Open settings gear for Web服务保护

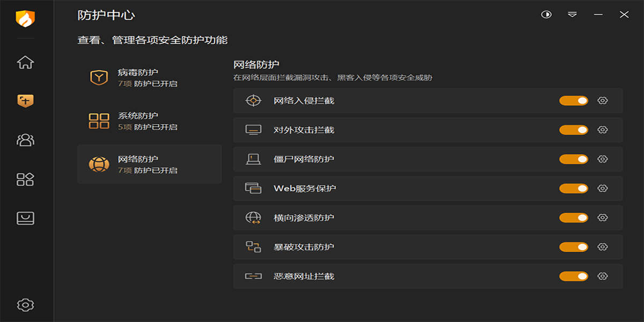tap(603, 188)
